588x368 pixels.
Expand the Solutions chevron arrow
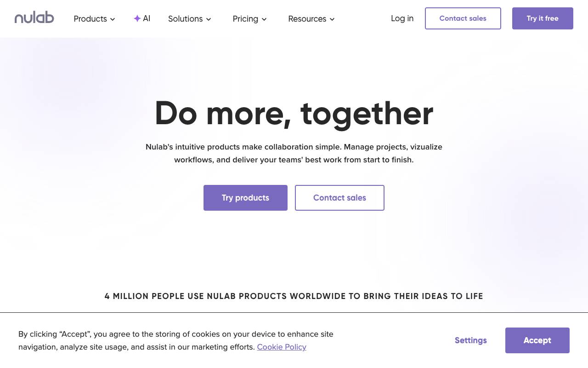pos(209,19)
